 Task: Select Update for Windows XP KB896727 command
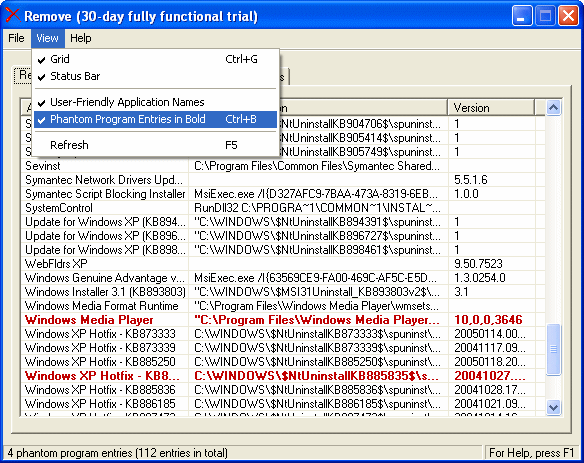point(317,236)
